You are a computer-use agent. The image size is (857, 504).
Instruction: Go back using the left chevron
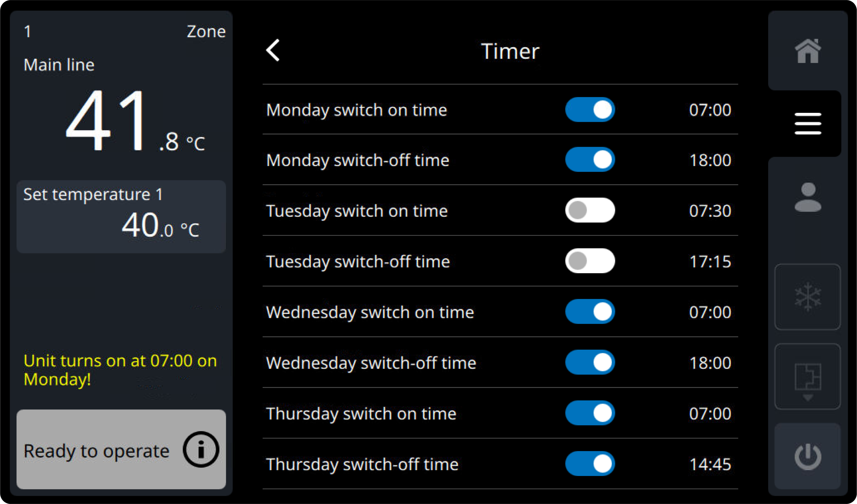tap(273, 50)
